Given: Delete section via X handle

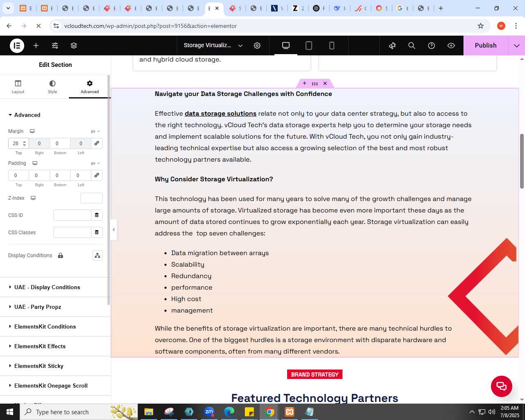Looking at the screenshot, I should tap(325, 83).
